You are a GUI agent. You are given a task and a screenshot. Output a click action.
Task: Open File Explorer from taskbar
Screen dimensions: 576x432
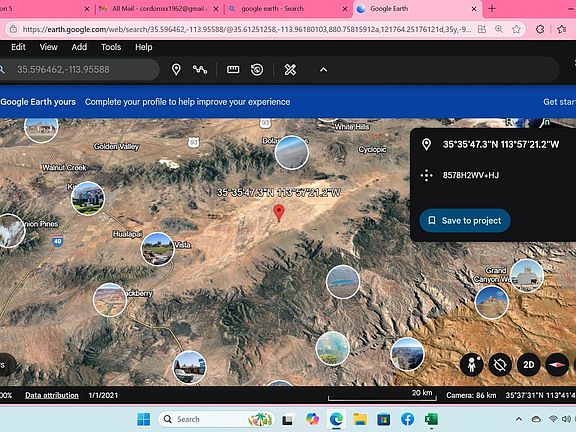point(360,419)
